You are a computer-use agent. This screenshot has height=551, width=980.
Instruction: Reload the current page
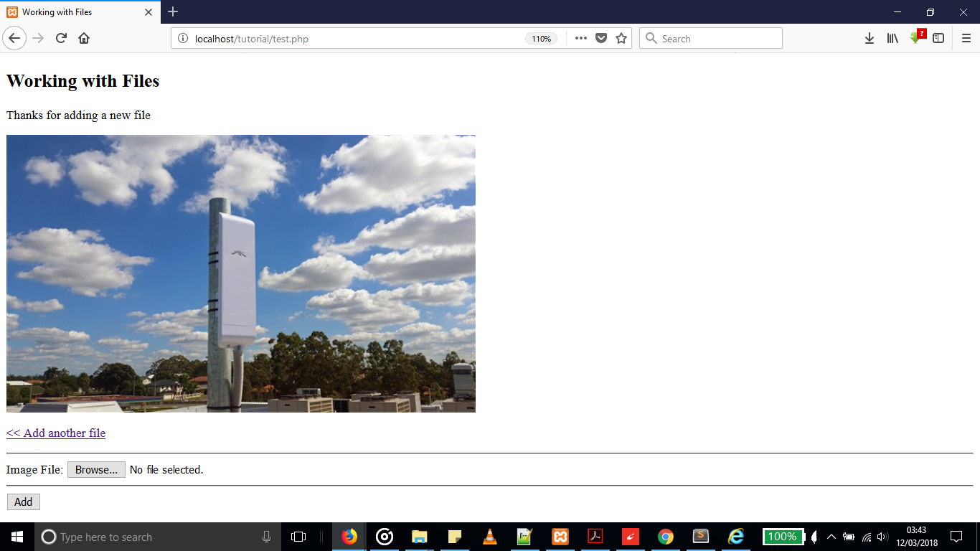[x=61, y=38]
